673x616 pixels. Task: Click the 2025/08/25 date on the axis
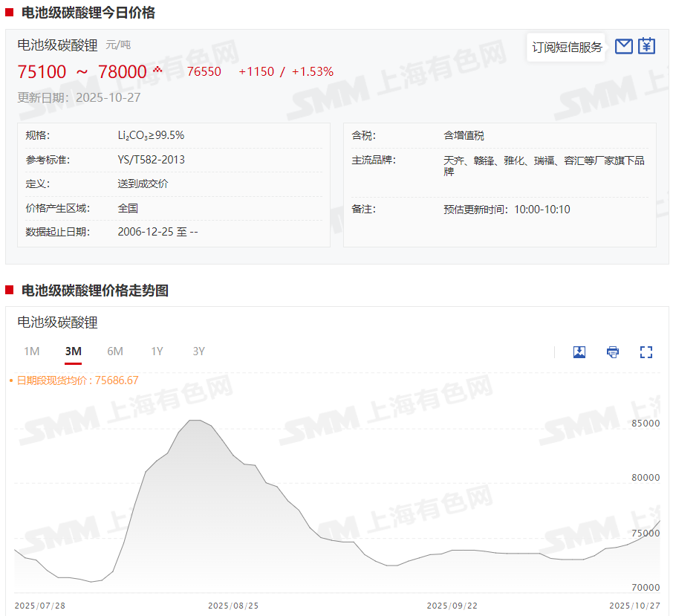(x=232, y=606)
